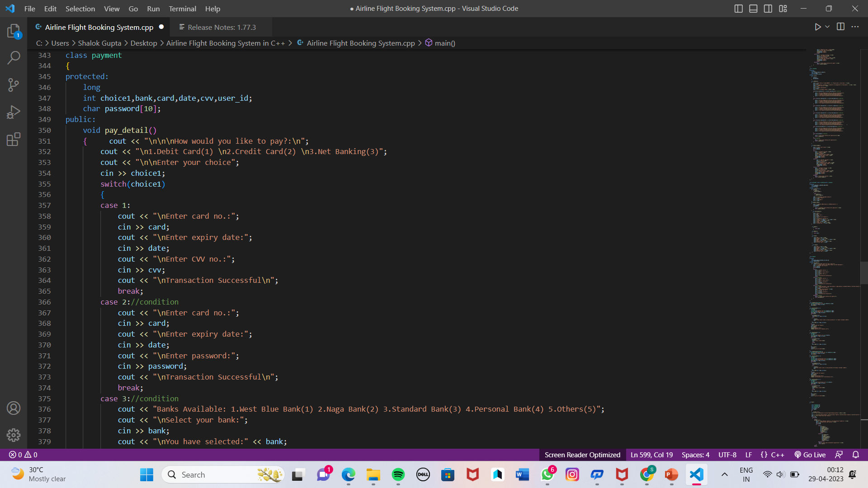Image resolution: width=868 pixels, height=488 pixels.
Task: Click the Accounts icon in activity bar
Action: pos(14,408)
